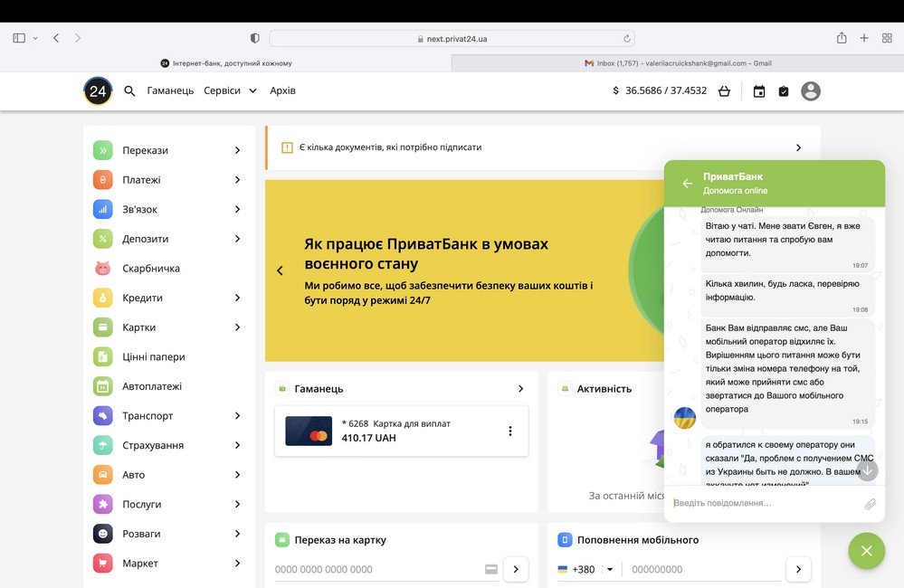Open options for card *6268

[x=510, y=432]
